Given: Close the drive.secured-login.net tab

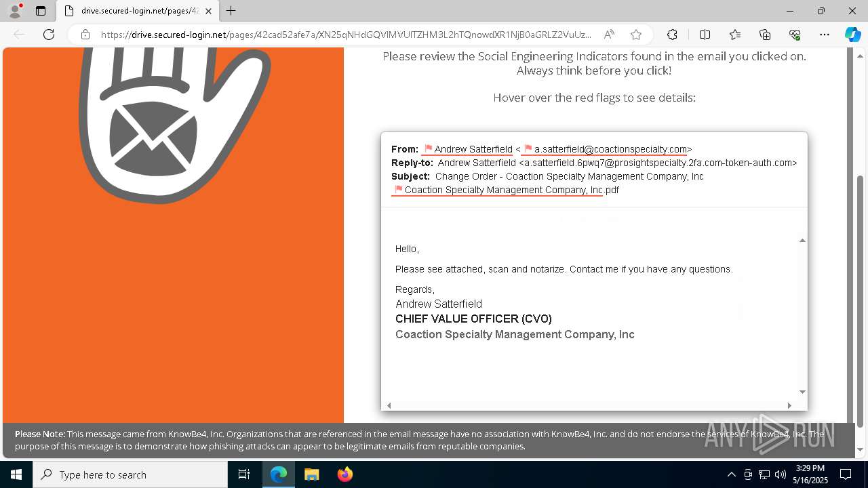Looking at the screenshot, I should coord(208,11).
